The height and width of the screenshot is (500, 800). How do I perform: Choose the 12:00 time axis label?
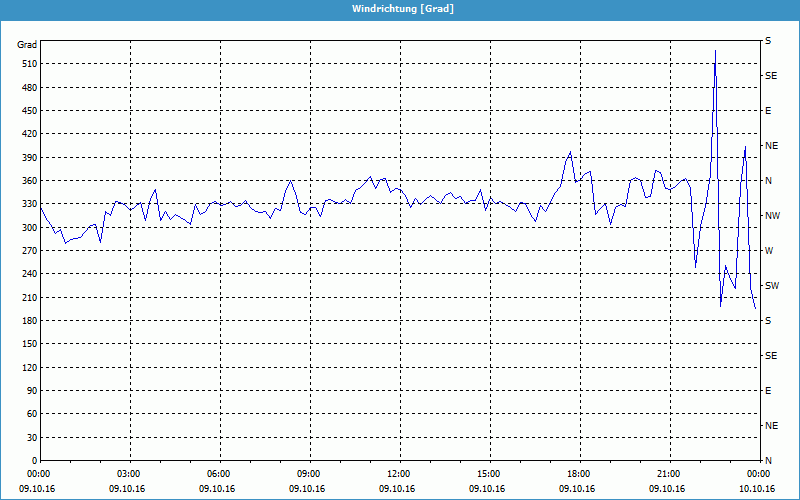(x=399, y=474)
